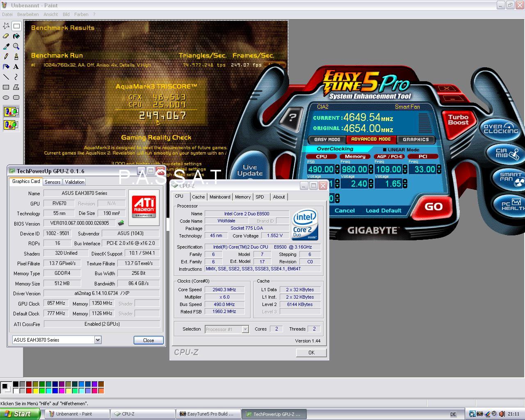Image resolution: width=525 pixels, height=420 pixels.
Task: Adjust the 2.40 memory voltage stepper
Action: coord(371,183)
